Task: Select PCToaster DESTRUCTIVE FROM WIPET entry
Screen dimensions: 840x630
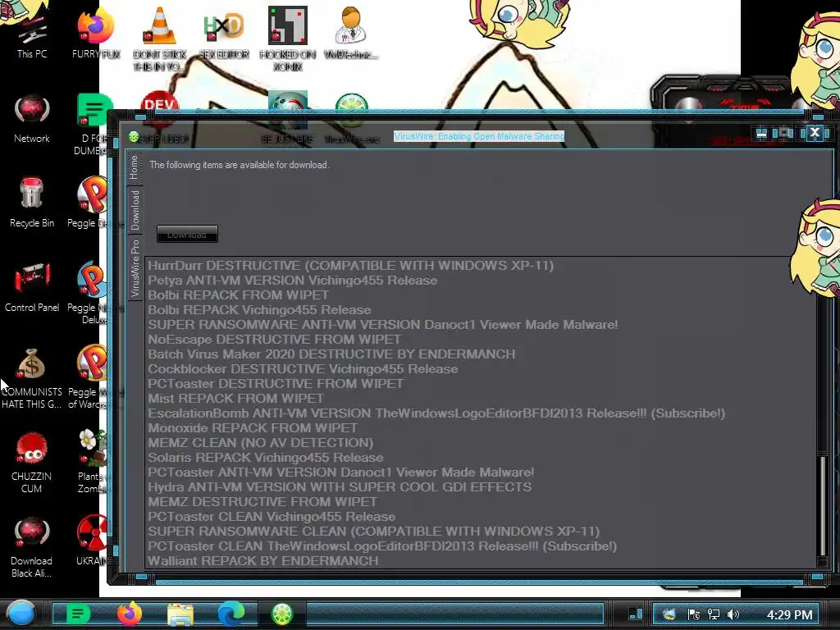Action: coord(276,384)
